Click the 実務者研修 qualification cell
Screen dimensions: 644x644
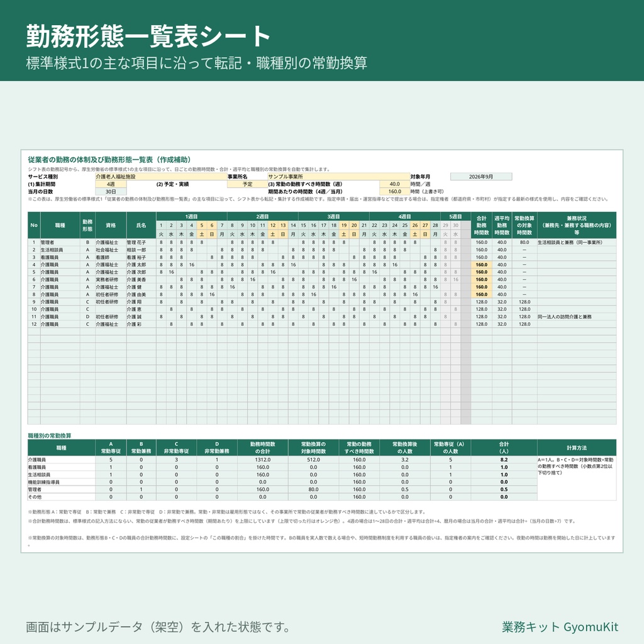[111, 279]
